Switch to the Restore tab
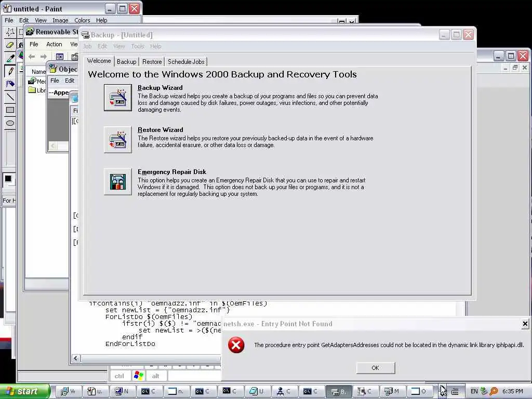The width and height of the screenshot is (532, 399). tap(152, 62)
